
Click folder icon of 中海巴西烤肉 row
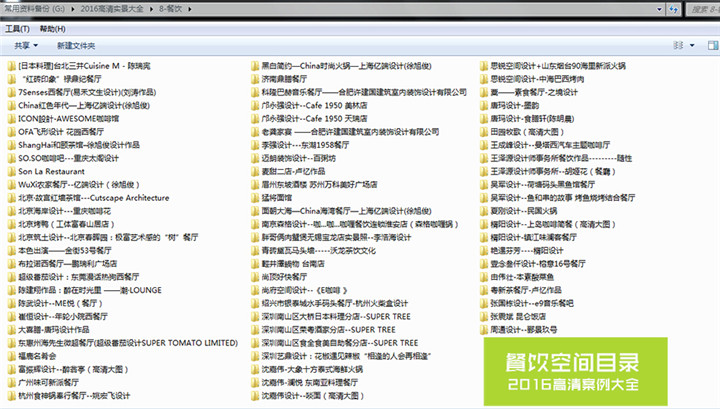pyautogui.click(x=484, y=79)
